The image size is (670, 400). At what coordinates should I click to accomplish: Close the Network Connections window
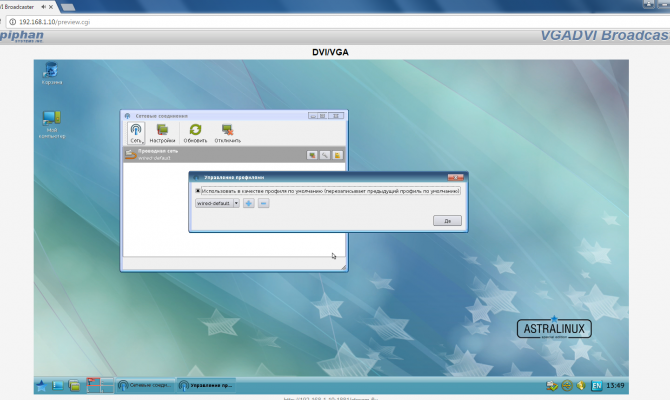pos(336,116)
